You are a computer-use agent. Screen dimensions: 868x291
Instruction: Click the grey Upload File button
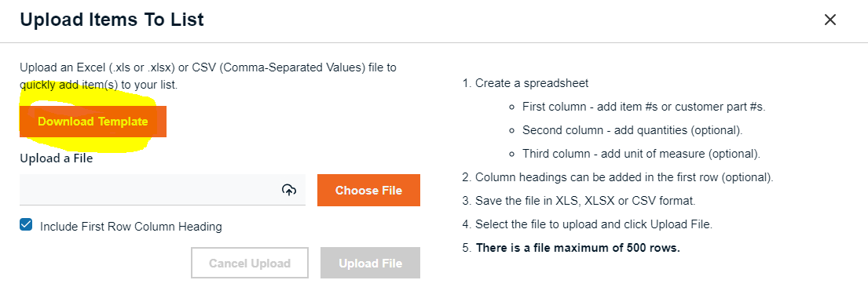pos(370,263)
